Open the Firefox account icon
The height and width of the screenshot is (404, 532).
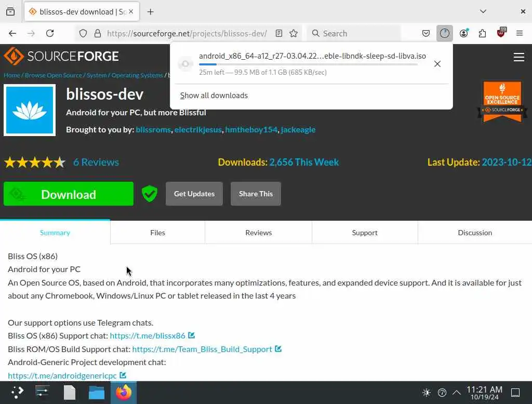click(x=464, y=33)
